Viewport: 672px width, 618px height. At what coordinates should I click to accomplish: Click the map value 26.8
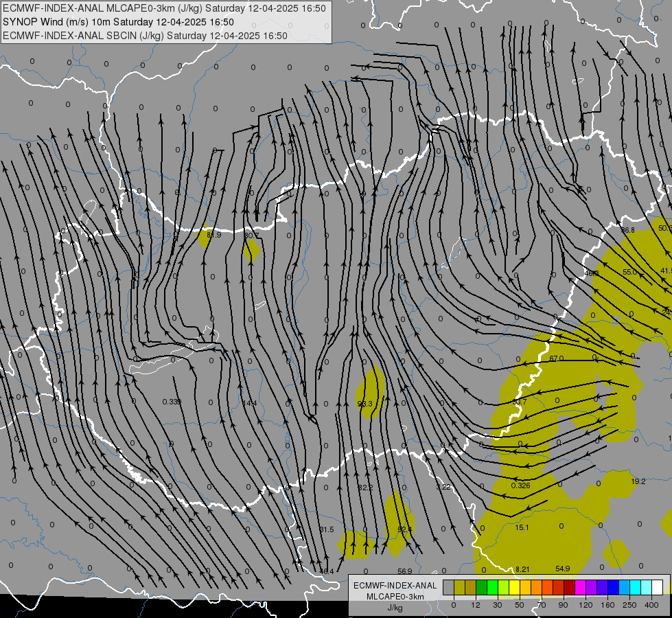point(627,230)
